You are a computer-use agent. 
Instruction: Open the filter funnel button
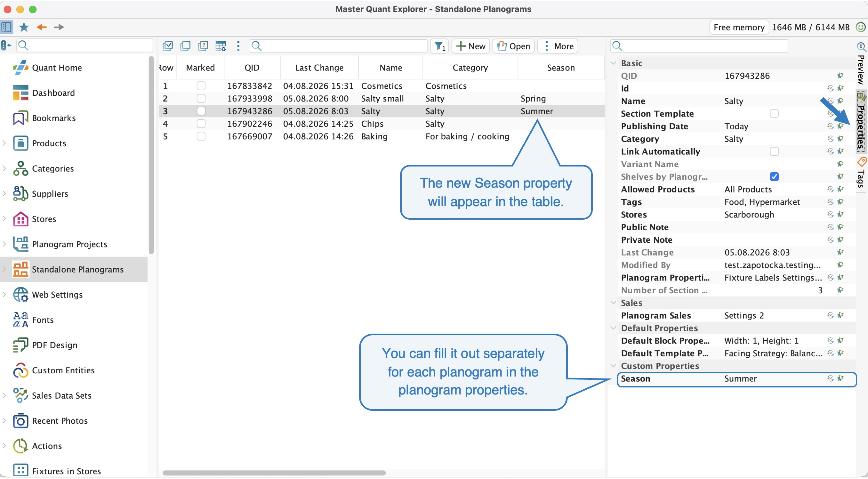pos(439,46)
